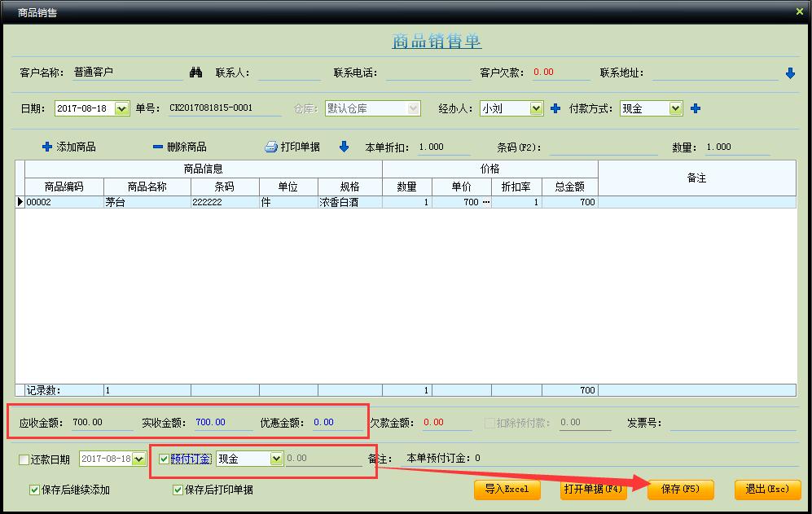
Task: Click the 打印单据 printer icon
Action: point(271,147)
